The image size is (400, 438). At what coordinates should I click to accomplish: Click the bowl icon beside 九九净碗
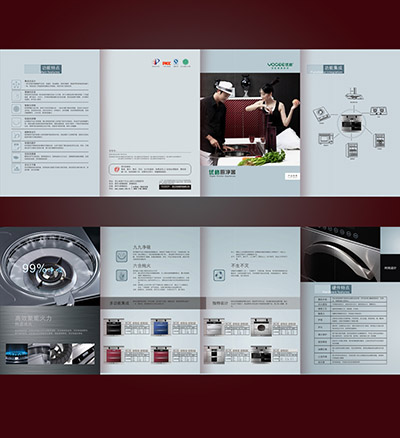coord(122,256)
